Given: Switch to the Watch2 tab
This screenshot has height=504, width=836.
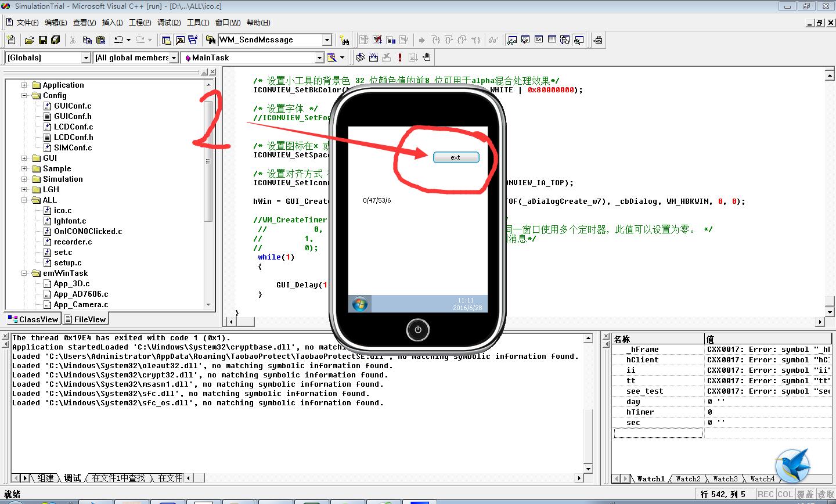Looking at the screenshot, I should point(688,479).
